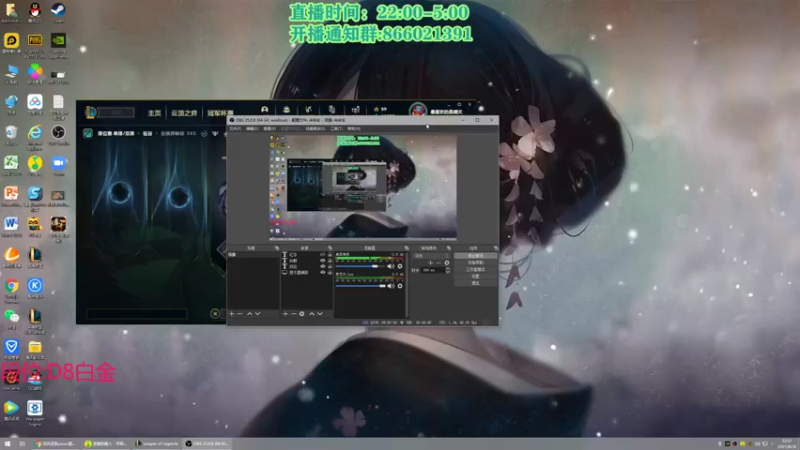Toggle lock on the first listed text source
Image resolution: width=800 pixels, height=450 pixels.
(x=330, y=254)
